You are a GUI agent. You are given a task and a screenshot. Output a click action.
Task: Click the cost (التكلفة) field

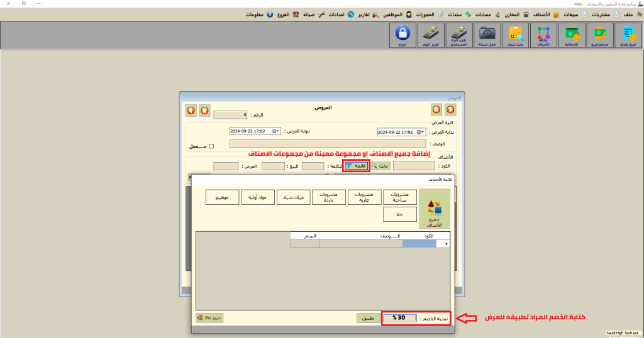[x=313, y=166]
